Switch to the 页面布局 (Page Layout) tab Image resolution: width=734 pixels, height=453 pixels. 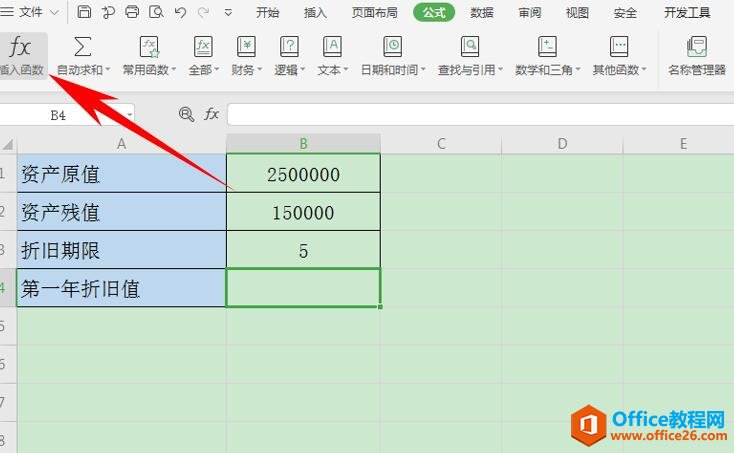(x=374, y=13)
